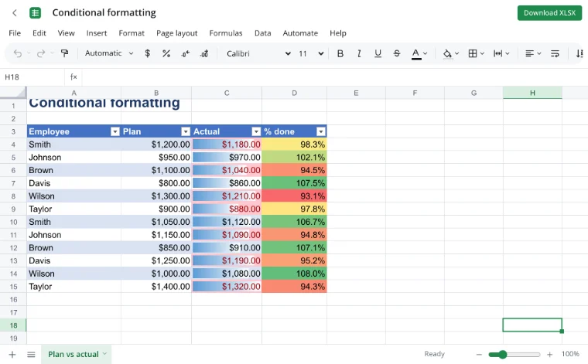Open the Data menu
This screenshot has height=364, width=588.
(x=262, y=33)
